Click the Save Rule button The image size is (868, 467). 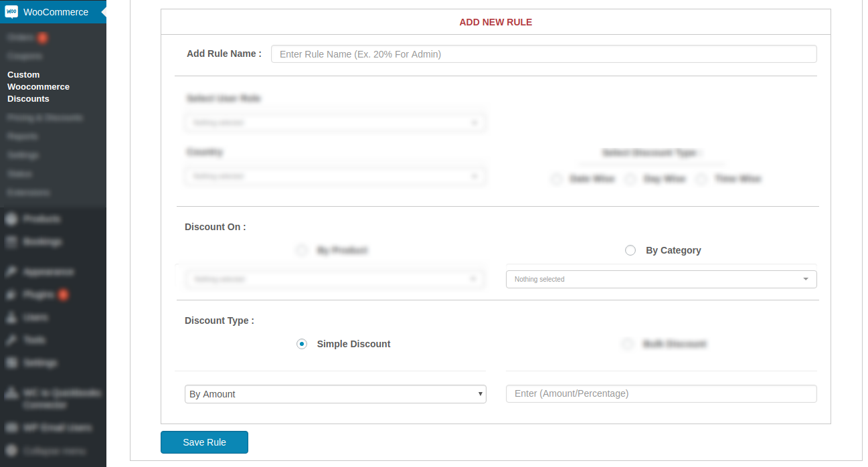pyautogui.click(x=204, y=442)
